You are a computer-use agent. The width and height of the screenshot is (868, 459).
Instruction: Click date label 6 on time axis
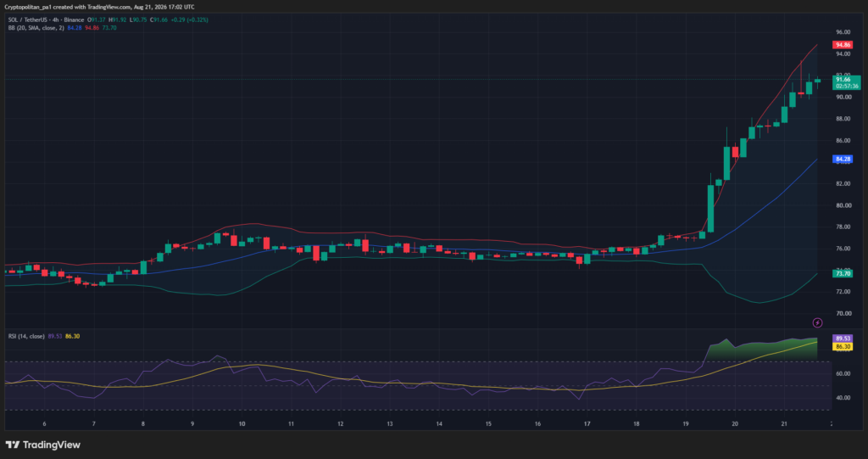44,423
